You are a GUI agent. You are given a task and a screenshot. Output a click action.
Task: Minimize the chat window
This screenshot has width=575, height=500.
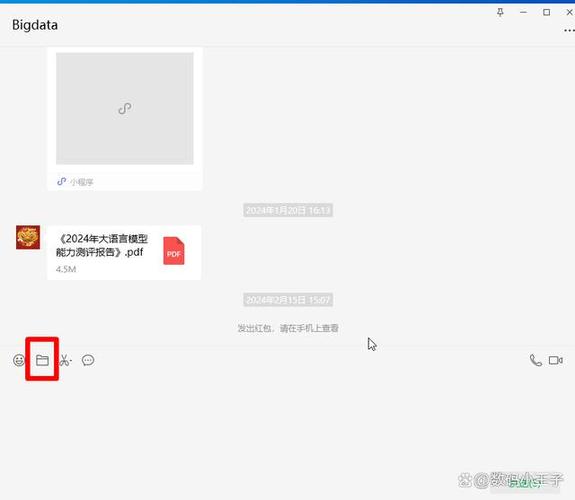[x=523, y=12]
